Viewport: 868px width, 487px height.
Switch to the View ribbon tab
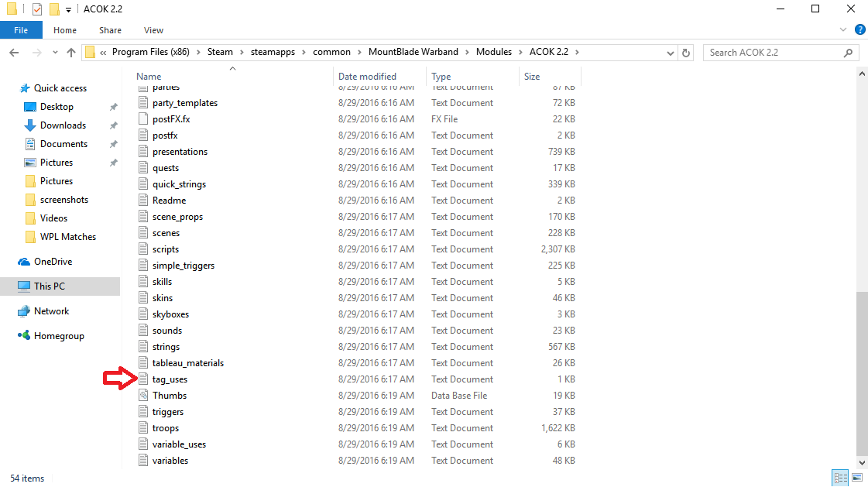click(x=153, y=30)
